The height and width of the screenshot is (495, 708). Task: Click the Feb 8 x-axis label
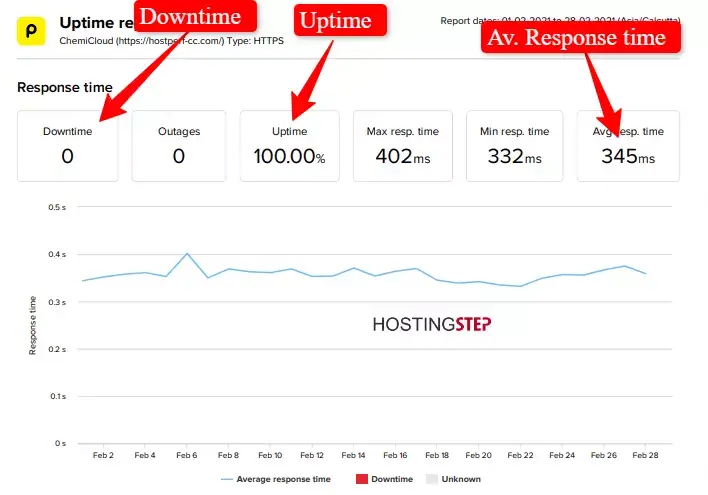[228, 455]
